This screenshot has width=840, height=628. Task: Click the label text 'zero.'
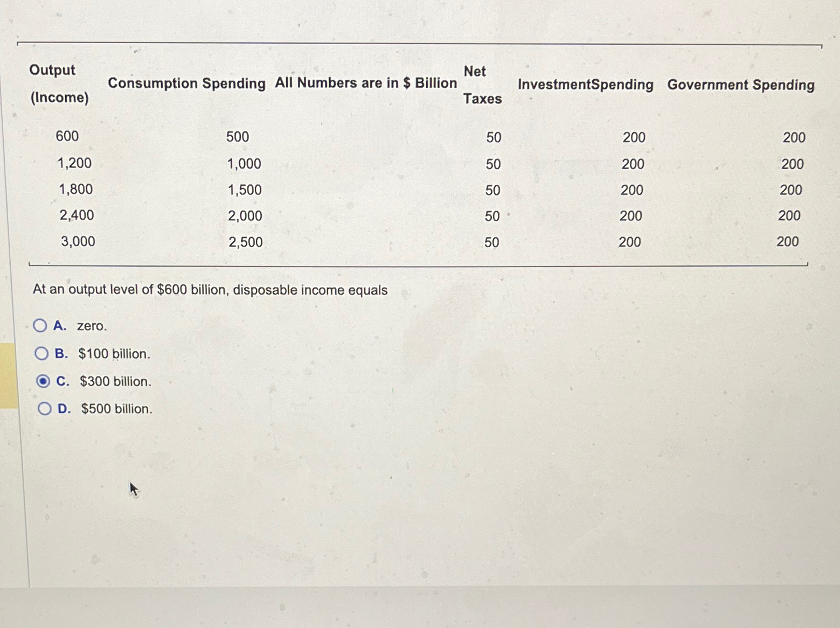91,326
